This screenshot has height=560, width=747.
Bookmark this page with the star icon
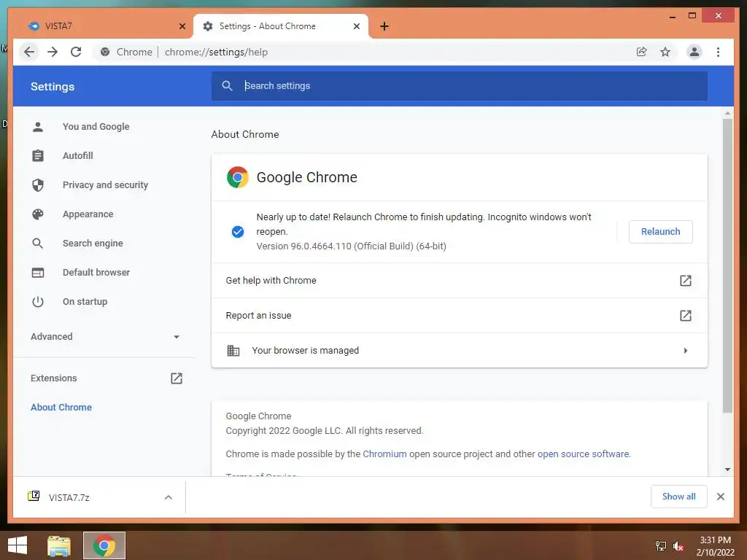click(665, 52)
